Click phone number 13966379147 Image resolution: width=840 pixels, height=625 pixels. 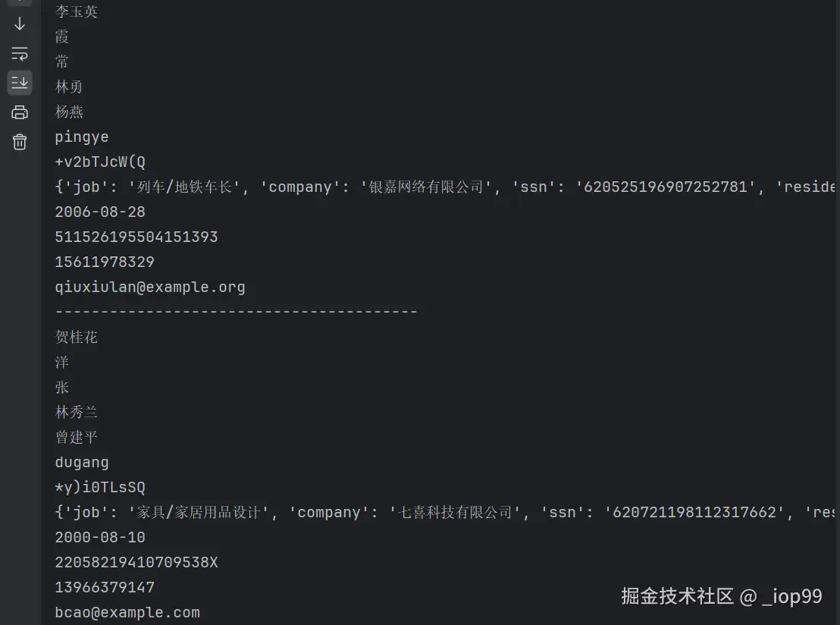(x=104, y=587)
